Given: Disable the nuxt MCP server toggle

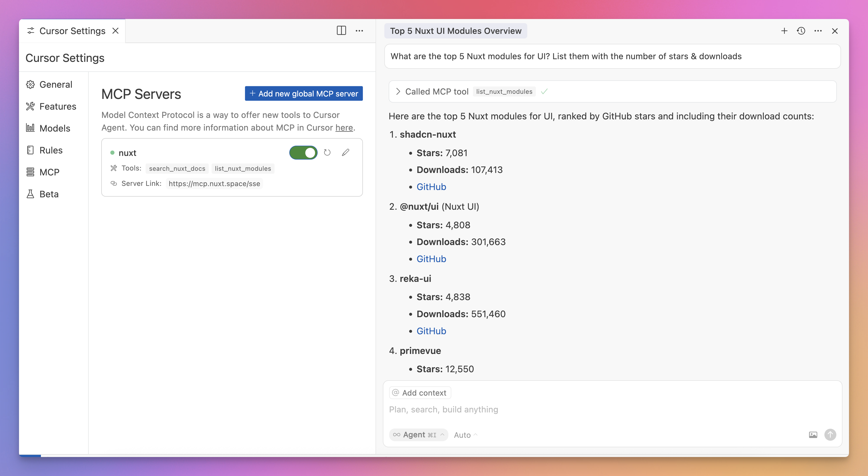Looking at the screenshot, I should click(x=303, y=152).
